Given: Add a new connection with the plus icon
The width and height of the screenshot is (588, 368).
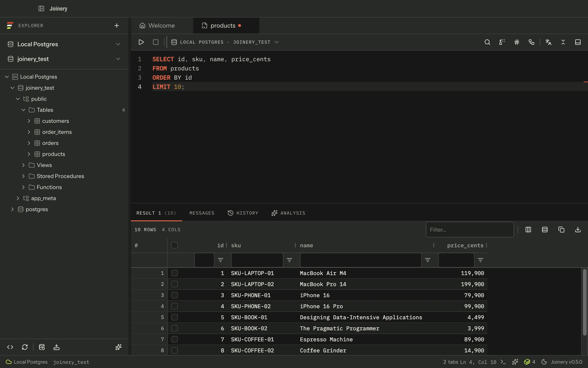Looking at the screenshot, I should coord(117,26).
